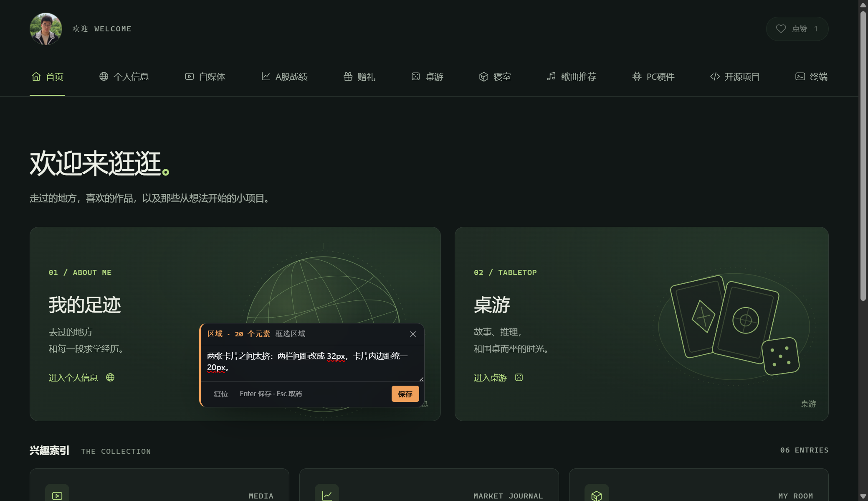Image resolution: width=868 pixels, height=501 pixels.
Task: Open the 寝室 tab
Action: 495,77
